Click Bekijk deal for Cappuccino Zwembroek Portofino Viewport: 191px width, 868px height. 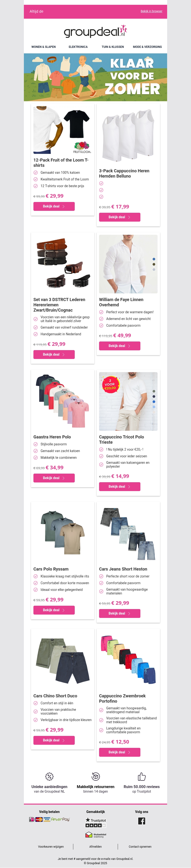(x=119, y=752)
